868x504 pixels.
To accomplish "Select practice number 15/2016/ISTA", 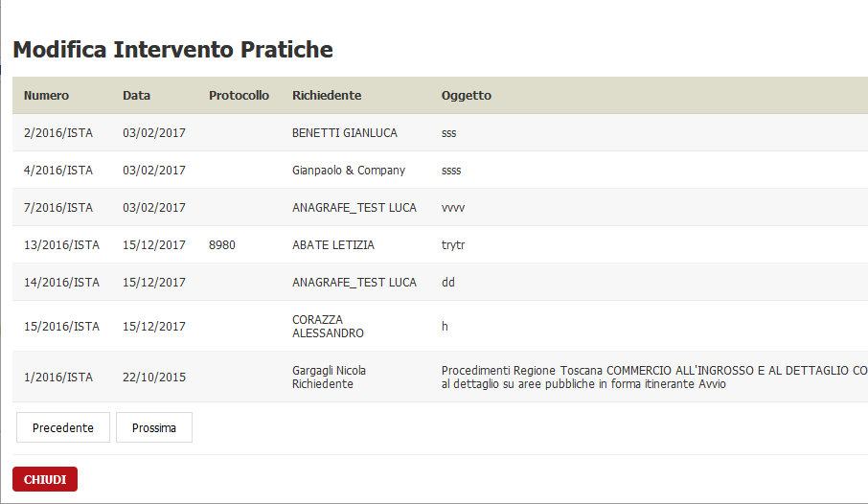I will 61,327.
